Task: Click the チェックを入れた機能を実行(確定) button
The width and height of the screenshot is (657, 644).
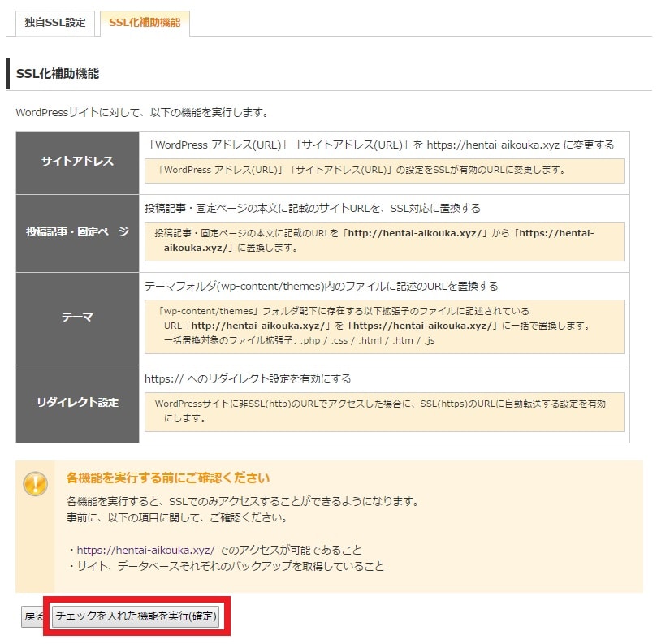Action: click(136, 616)
